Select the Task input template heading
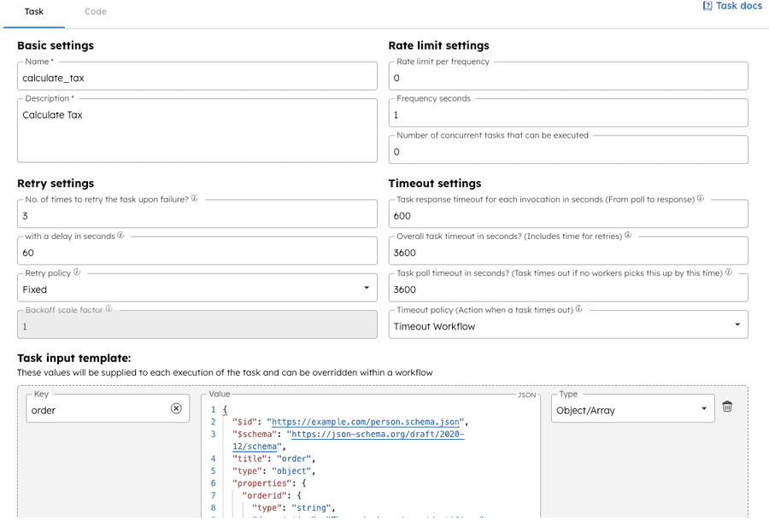This screenshot has width=769, height=532. click(74, 358)
